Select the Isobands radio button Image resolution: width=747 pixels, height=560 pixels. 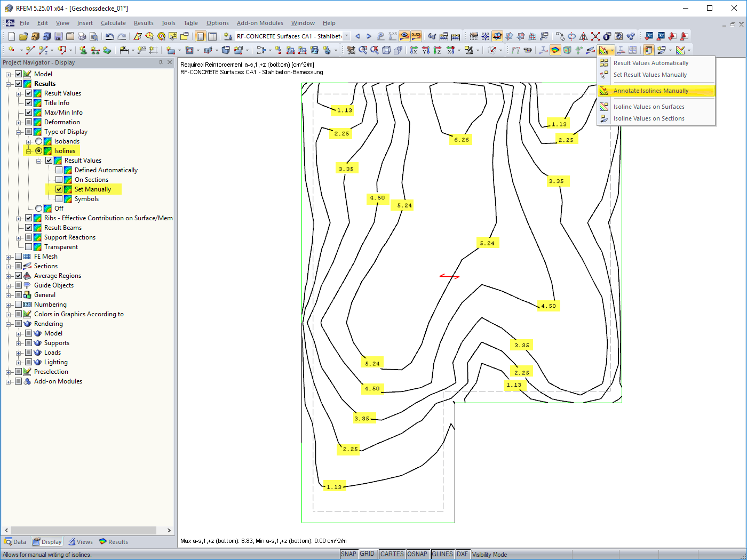(x=39, y=141)
